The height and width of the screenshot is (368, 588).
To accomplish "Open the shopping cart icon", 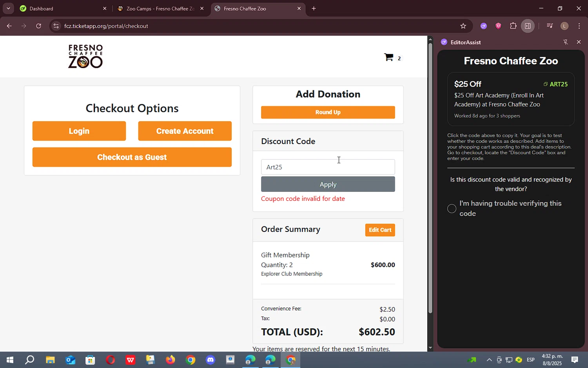I will tap(388, 58).
